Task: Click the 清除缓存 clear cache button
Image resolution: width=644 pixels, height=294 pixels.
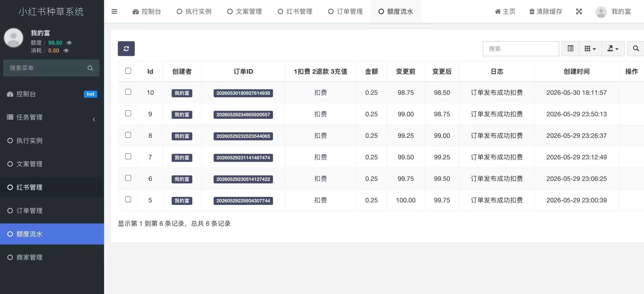Action: pyautogui.click(x=546, y=11)
